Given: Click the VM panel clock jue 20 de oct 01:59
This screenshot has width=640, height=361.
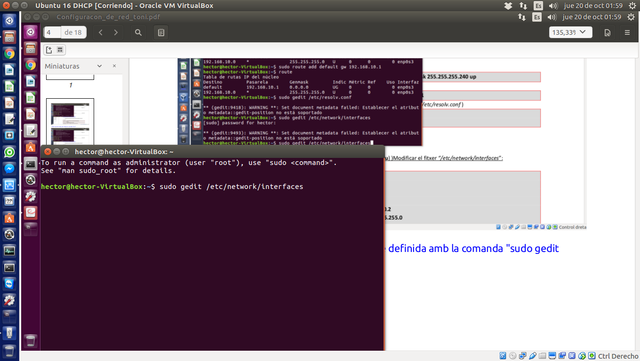Looking at the screenshot, I should click(592, 17).
